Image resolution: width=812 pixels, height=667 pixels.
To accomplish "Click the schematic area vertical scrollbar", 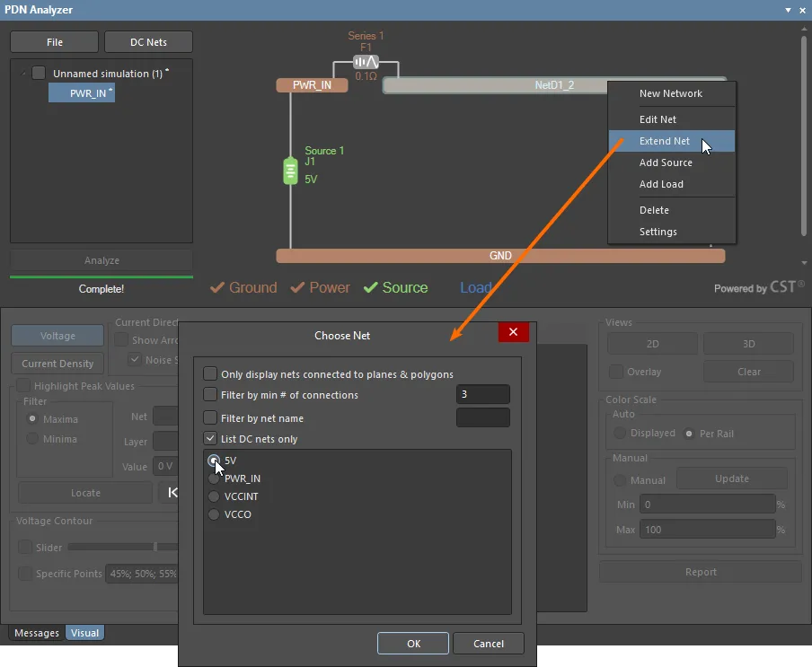I will coord(804,135).
